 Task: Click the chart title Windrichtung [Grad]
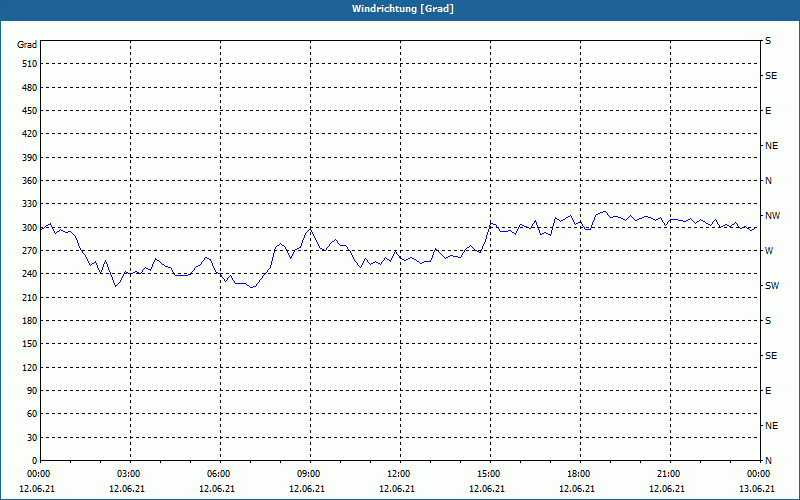(x=403, y=9)
